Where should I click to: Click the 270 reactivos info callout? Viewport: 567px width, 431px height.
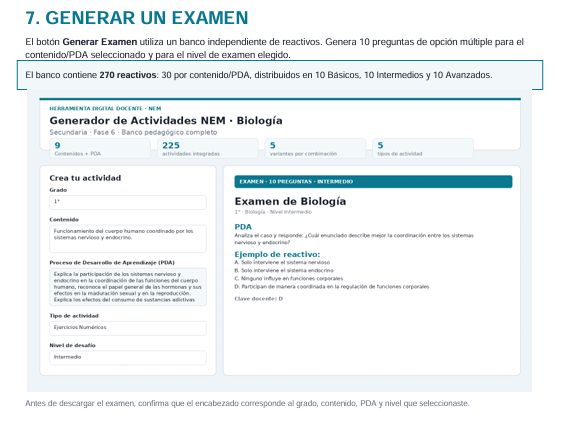pyautogui.click(x=280, y=75)
